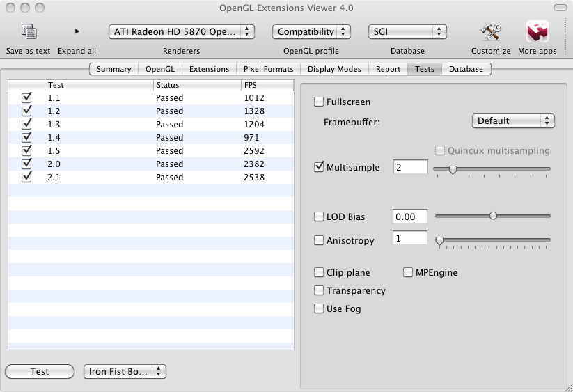The width and height of the screenshot is (573, 392).
Task: Click Passed status in row 2.0
Action: [x=170, y=164]
